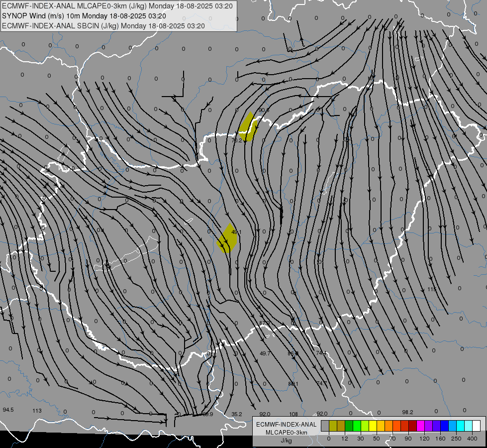Select the gray legend swatch
Viewport: 487px width, 448px height.
325,426
